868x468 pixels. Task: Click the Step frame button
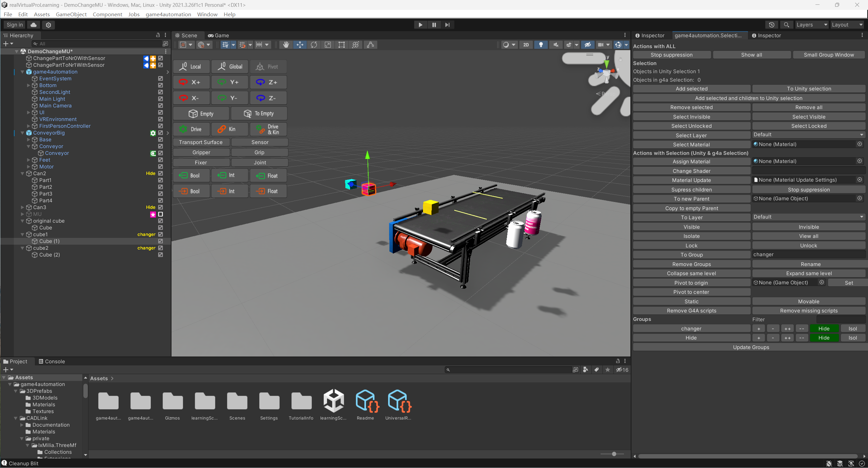447,25
